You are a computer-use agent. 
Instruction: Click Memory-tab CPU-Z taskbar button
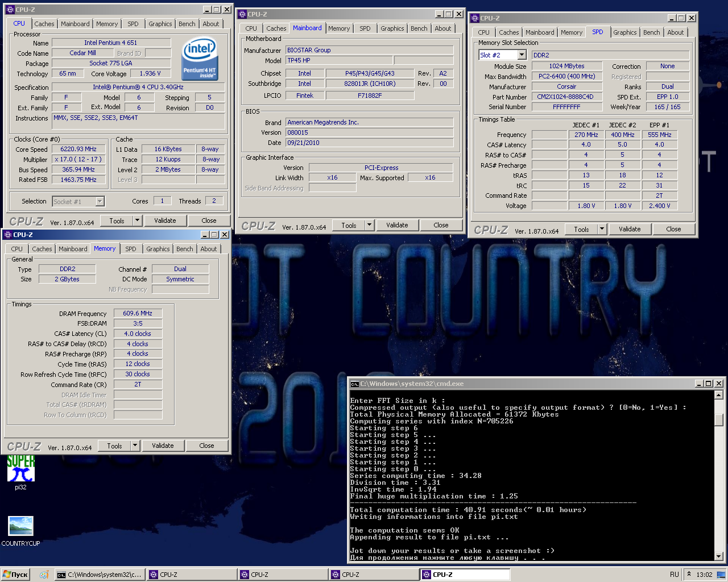465,575
